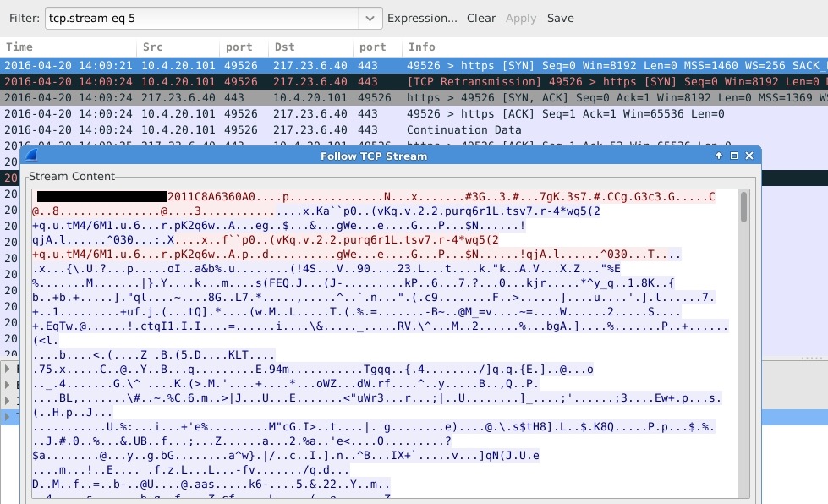The height and width of the screenshot is (504, 828).
Task: Close the Follow TCP Stream dialog
Action: (x=749, y=156)
